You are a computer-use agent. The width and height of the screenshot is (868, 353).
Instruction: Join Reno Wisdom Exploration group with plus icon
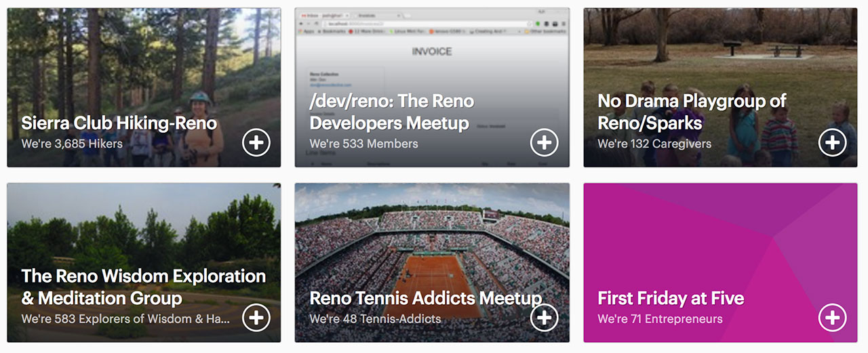(x=256, y=318)
